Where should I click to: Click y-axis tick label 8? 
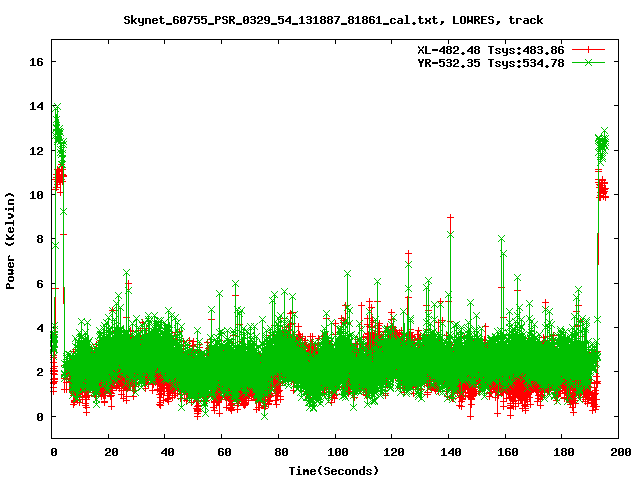40,239
